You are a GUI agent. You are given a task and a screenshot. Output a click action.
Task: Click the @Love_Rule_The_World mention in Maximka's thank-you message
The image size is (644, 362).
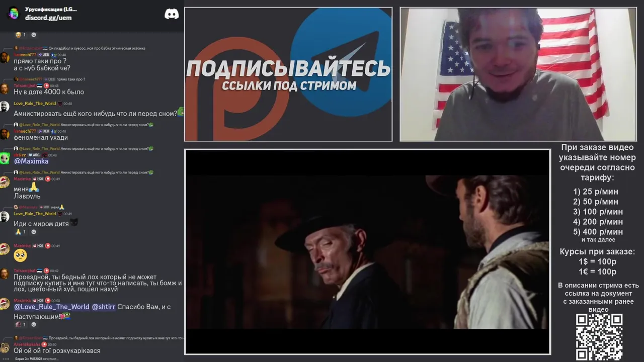[x=51, y=307]
